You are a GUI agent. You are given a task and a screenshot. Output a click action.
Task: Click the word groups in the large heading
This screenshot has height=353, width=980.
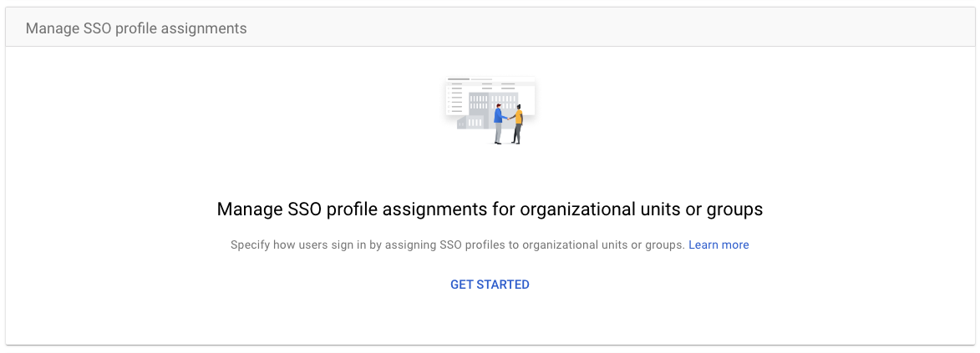734,209
